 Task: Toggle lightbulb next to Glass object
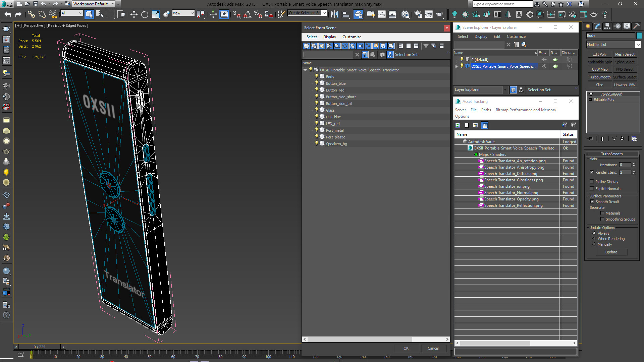316,110
